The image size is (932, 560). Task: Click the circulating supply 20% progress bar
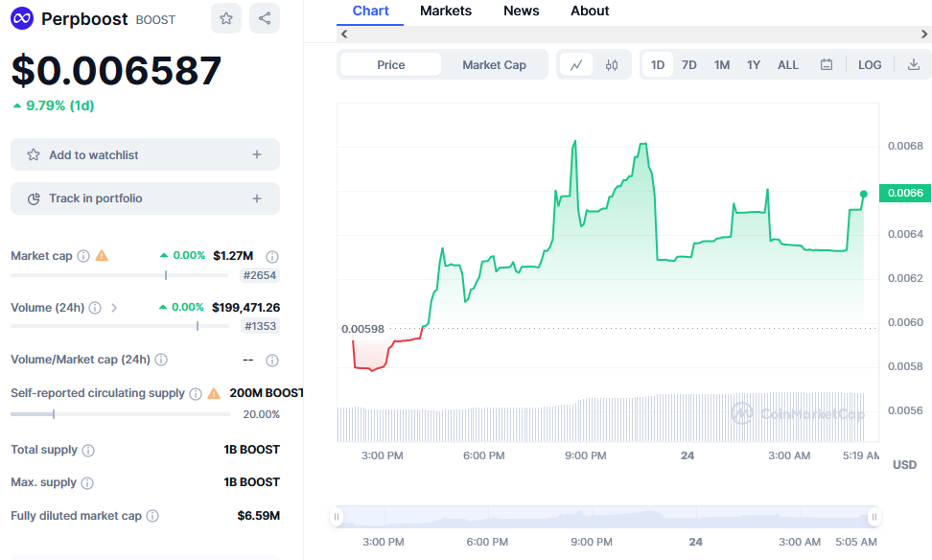tap(121, 414)
